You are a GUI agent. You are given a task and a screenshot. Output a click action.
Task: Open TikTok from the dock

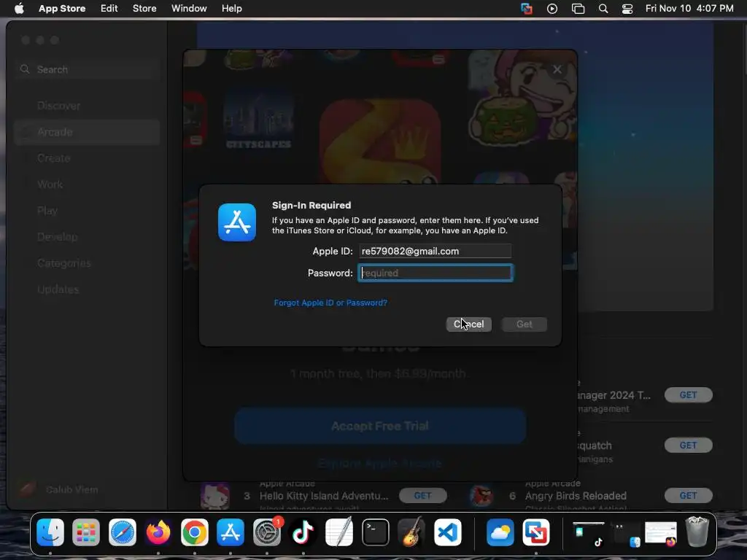point(303,532)
